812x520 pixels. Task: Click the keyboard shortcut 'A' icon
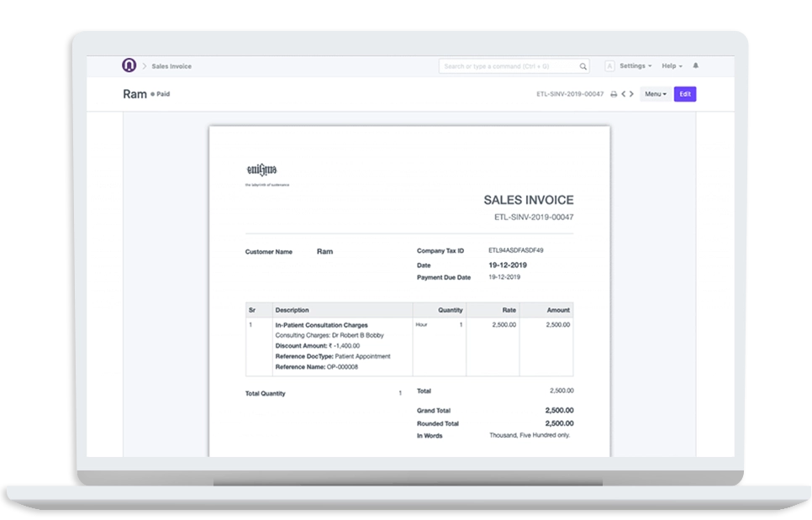[610, 66]
